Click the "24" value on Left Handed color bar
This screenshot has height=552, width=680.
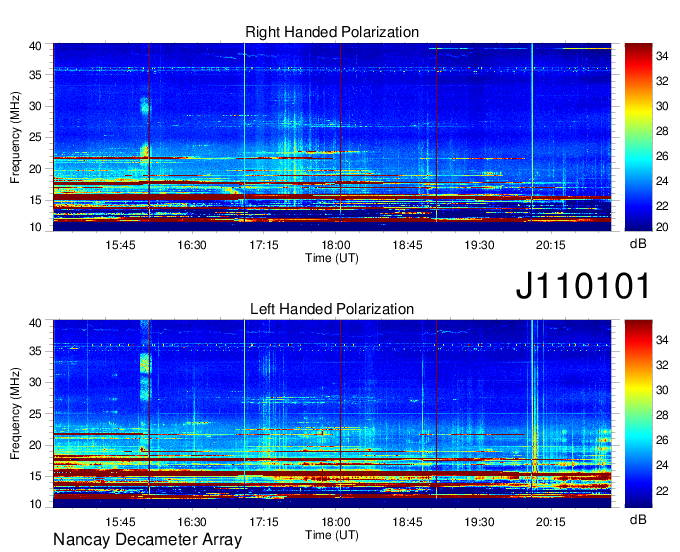tap(662, 465)
